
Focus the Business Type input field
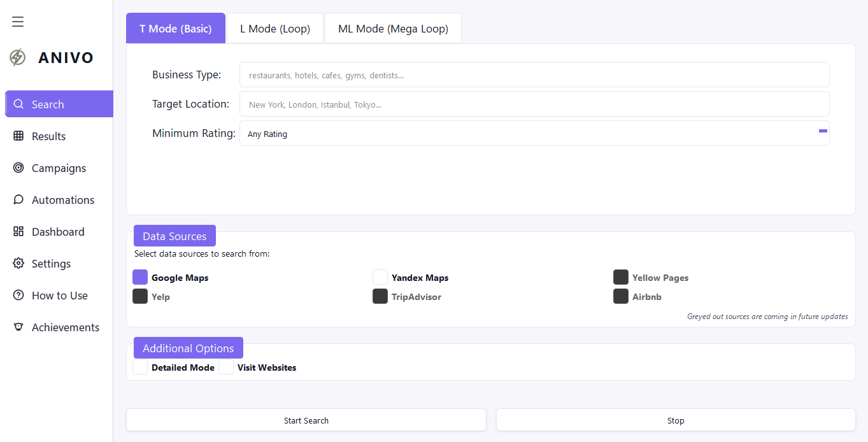tap(534, 75)
